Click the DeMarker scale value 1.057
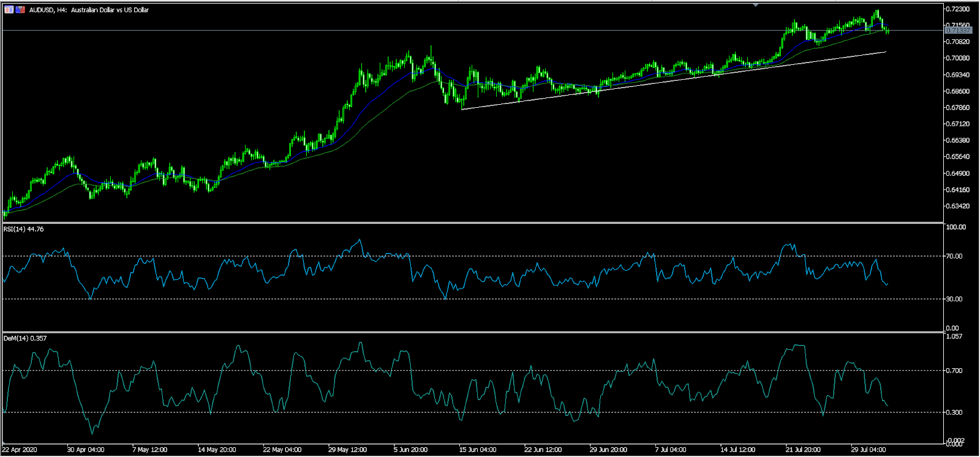The height and width of the screenshot is (457, 980). click(x=954, y=336)
